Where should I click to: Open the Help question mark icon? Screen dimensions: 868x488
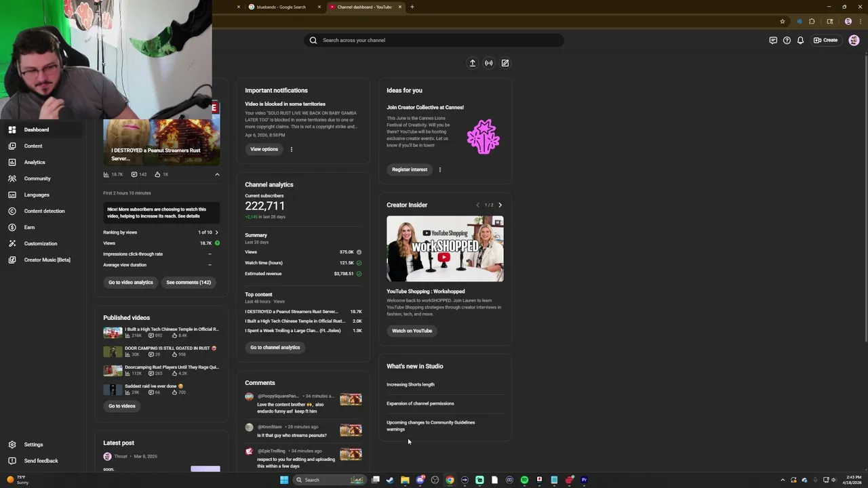(787, 40)
